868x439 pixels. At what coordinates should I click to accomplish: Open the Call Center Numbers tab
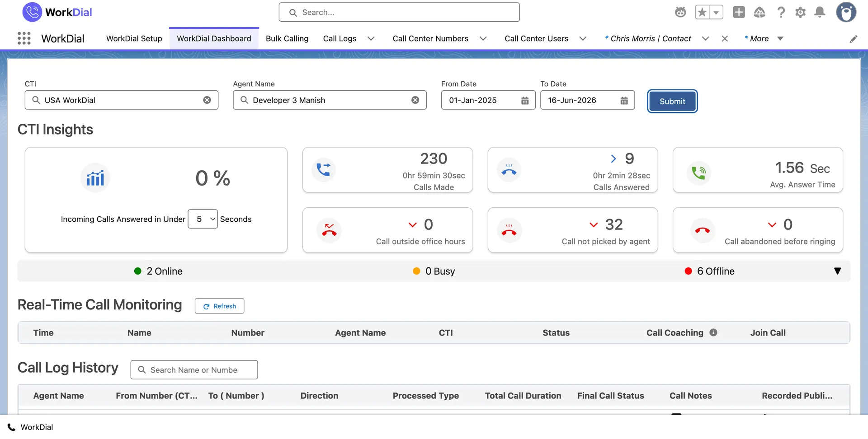[430, 39]
